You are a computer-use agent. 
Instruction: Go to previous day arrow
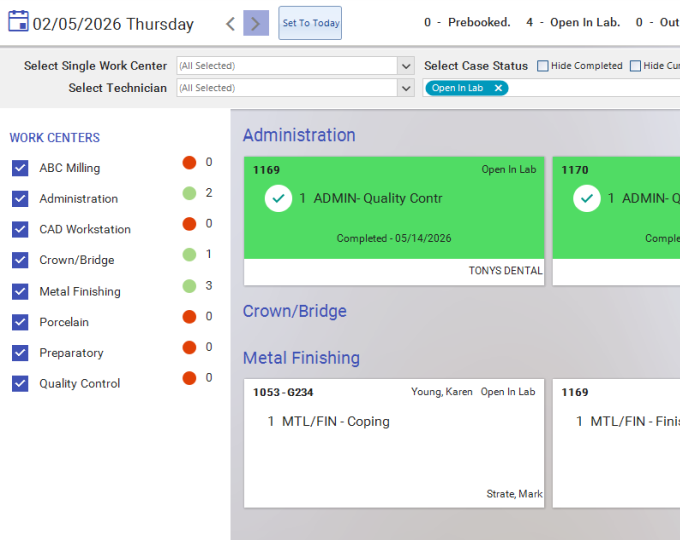pos(231,23)
